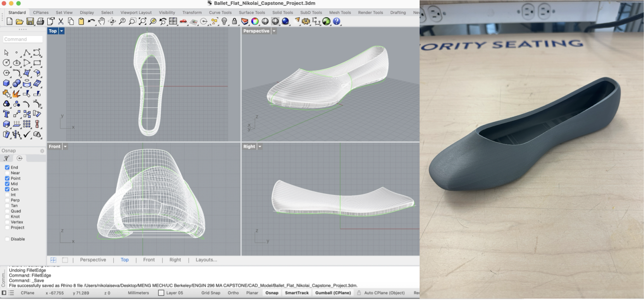
Task: Click the padlock Lock icon
Action: (x=234, y=21)
